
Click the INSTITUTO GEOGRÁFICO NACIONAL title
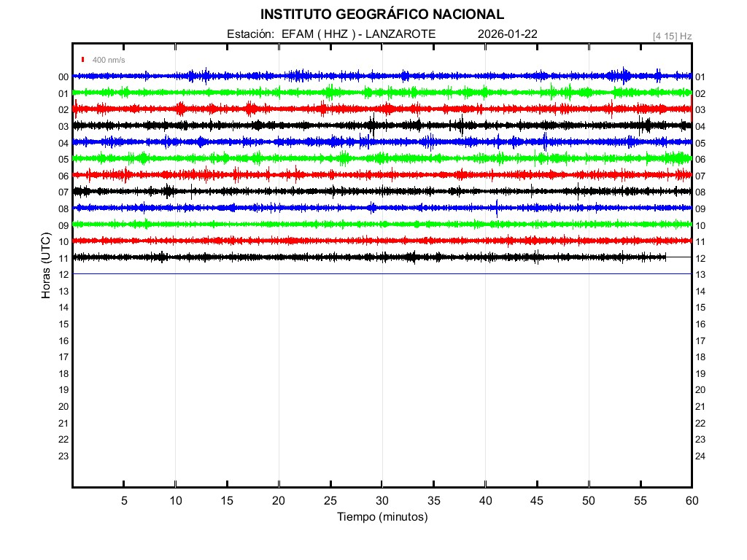tap(382, 14)
